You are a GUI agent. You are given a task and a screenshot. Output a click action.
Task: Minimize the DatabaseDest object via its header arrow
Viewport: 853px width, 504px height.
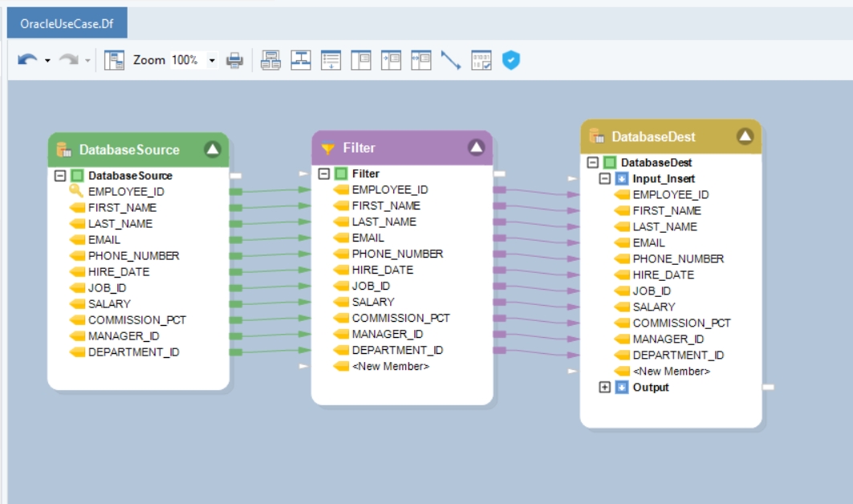pos(745,136)
